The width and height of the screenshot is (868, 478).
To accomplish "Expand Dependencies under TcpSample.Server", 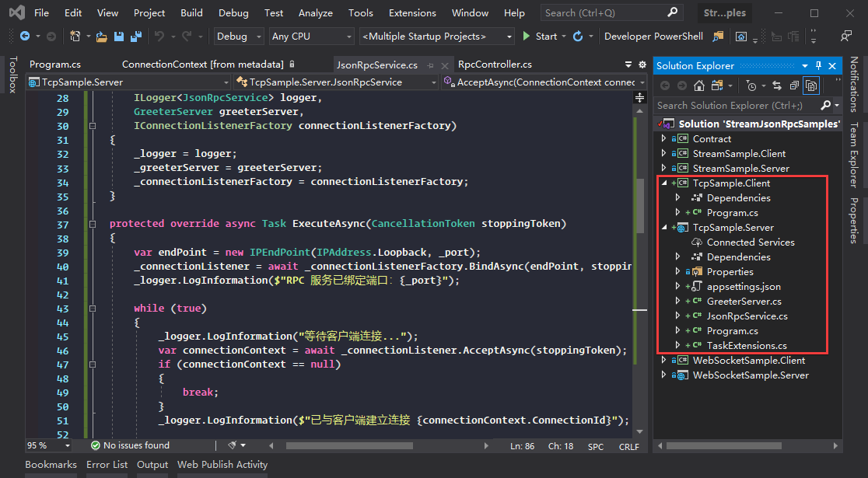I will click(677, 256).
